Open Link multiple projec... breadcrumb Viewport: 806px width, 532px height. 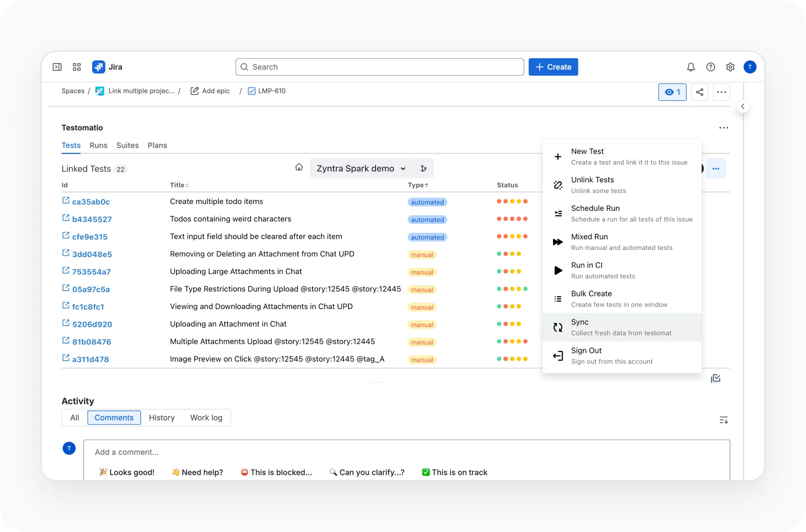coord(135,91)
